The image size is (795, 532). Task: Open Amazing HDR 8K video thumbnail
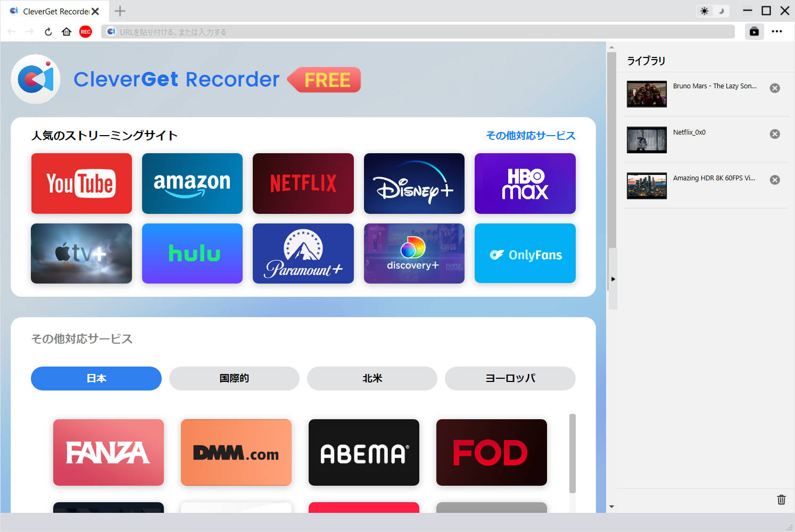(x=647, y=186)
